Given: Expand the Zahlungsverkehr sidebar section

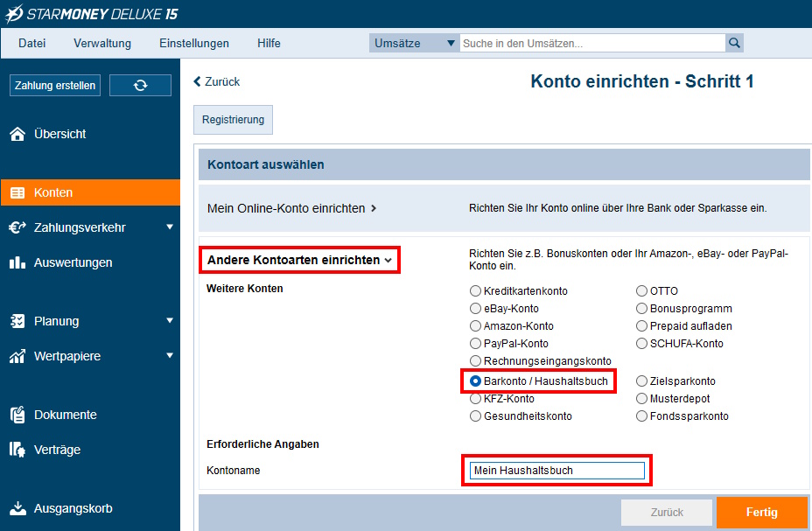Looking at the screenshot, I should click(x=170, y=227).
